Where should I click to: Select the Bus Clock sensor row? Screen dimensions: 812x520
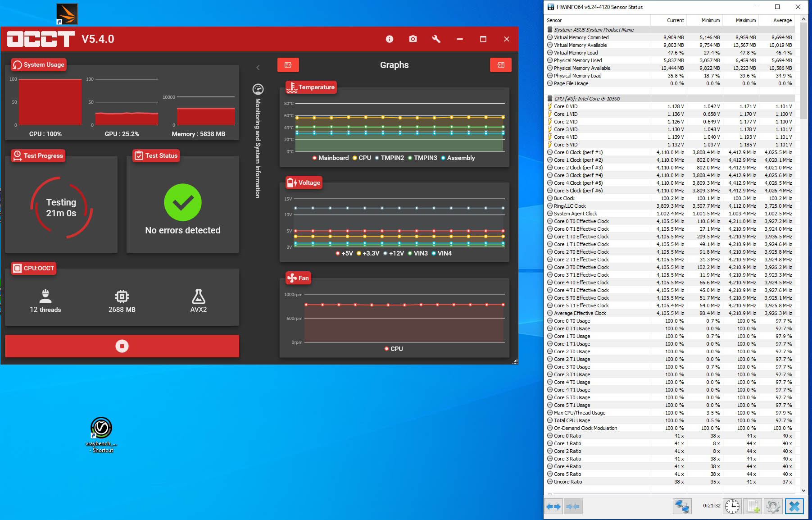point(670,198)
